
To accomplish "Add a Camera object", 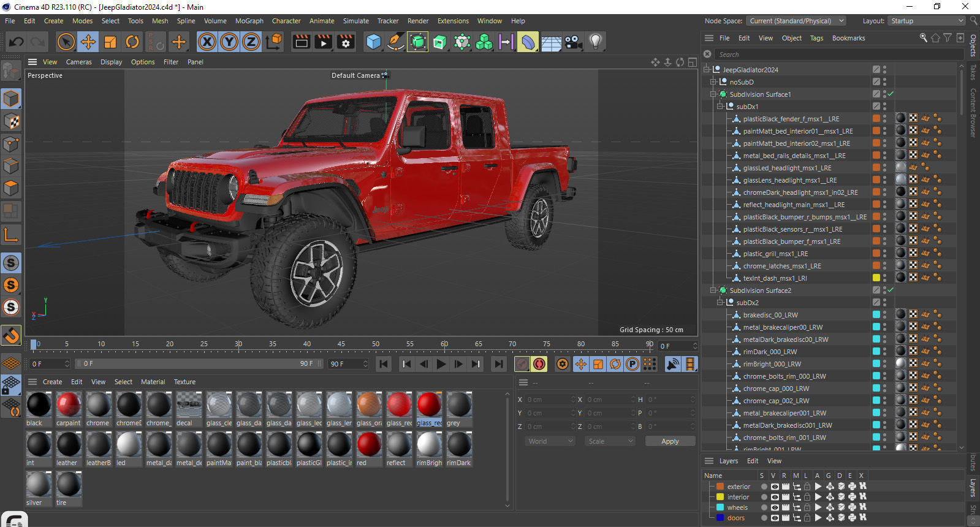I will (573, 42).
